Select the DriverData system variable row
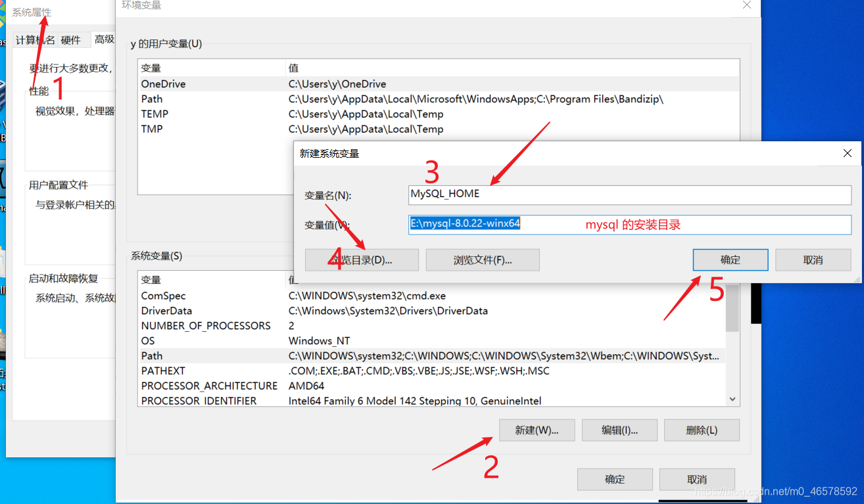 [x=432, y=311]
